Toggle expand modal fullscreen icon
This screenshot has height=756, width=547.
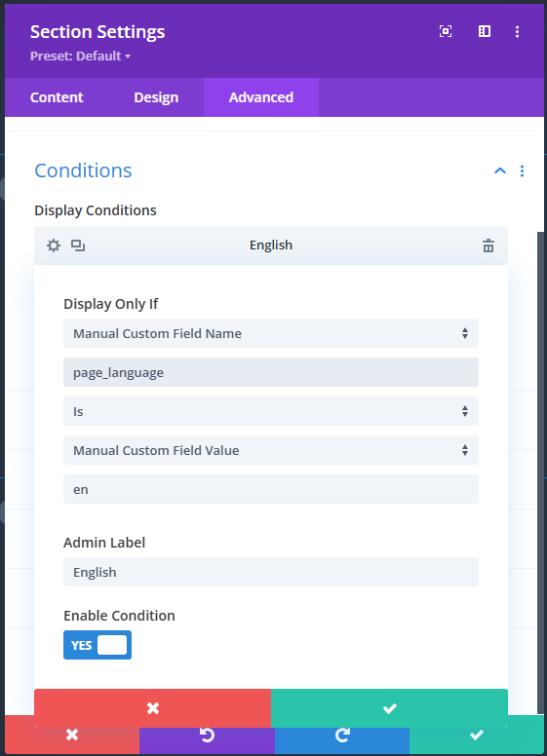[446, 31]
